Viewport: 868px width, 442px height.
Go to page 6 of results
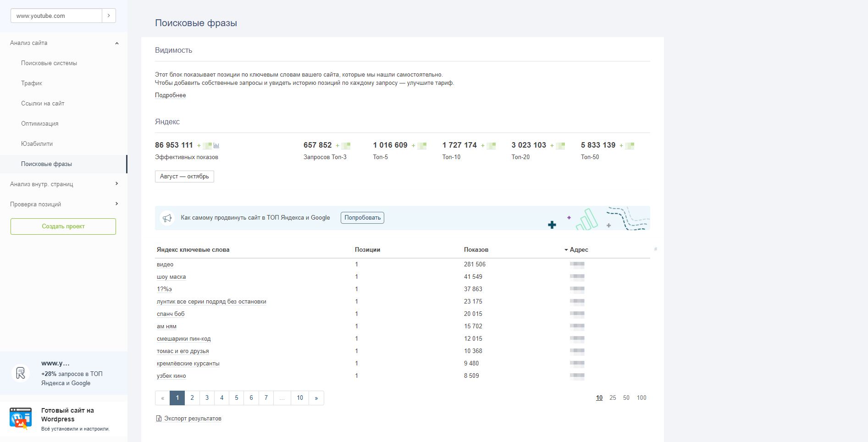[x=251, y=398]
